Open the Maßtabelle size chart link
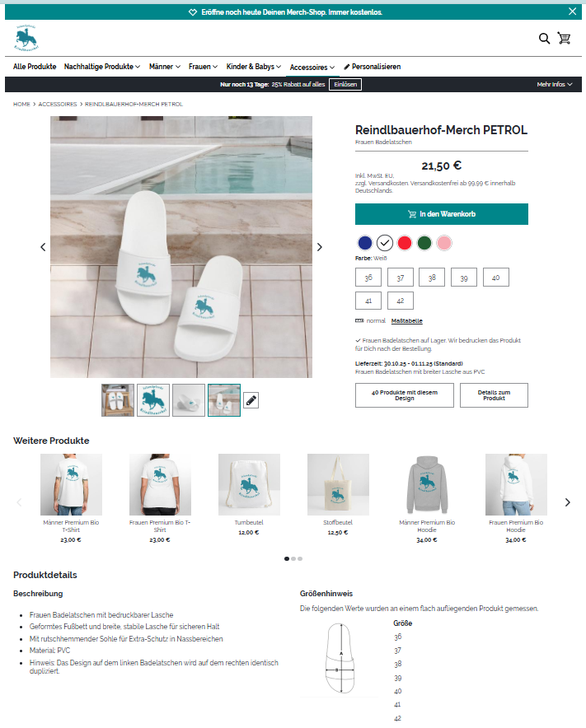 pyautogui.click(x=406, y=321)
